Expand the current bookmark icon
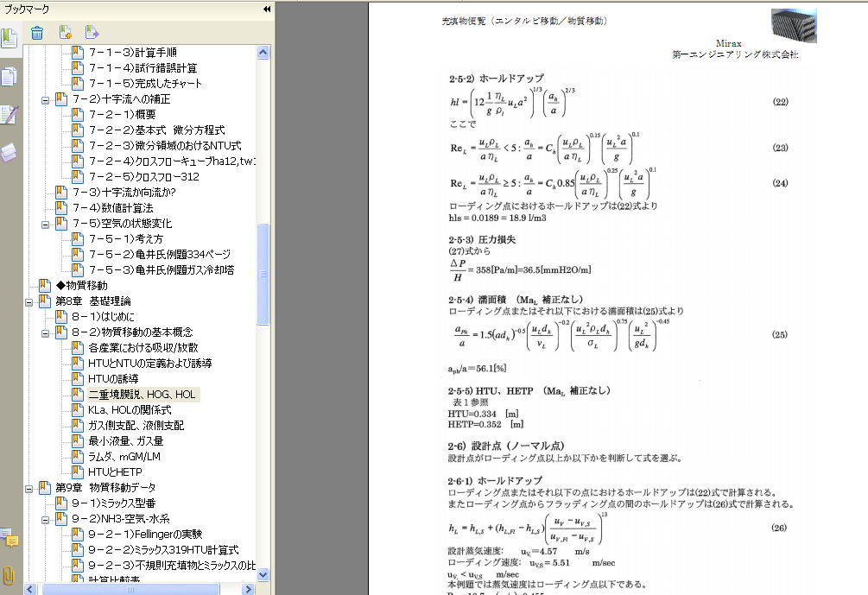868x595 pixels. point(92,33)
